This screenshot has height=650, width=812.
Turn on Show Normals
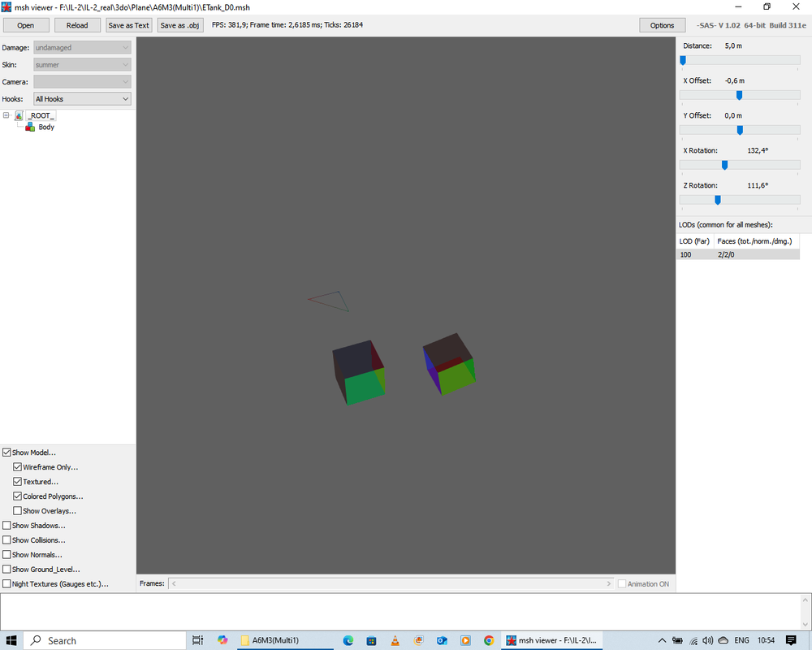[6, 555]
